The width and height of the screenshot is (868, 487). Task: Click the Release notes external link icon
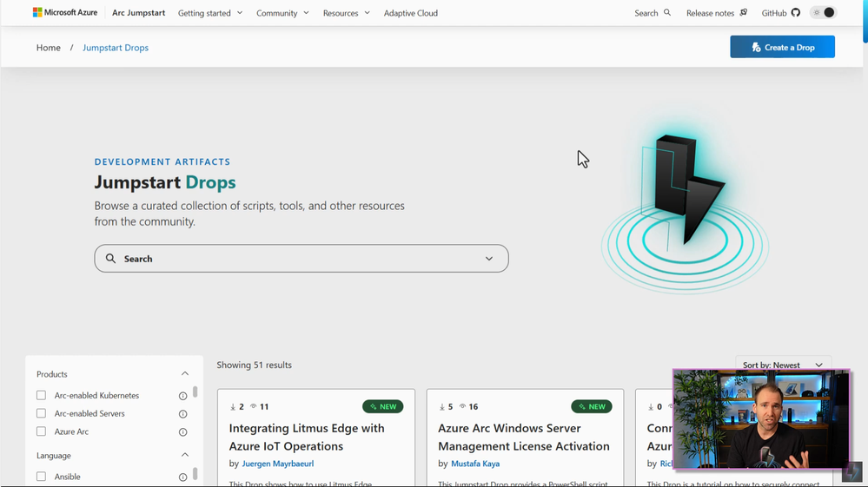[x=744, y=12]
